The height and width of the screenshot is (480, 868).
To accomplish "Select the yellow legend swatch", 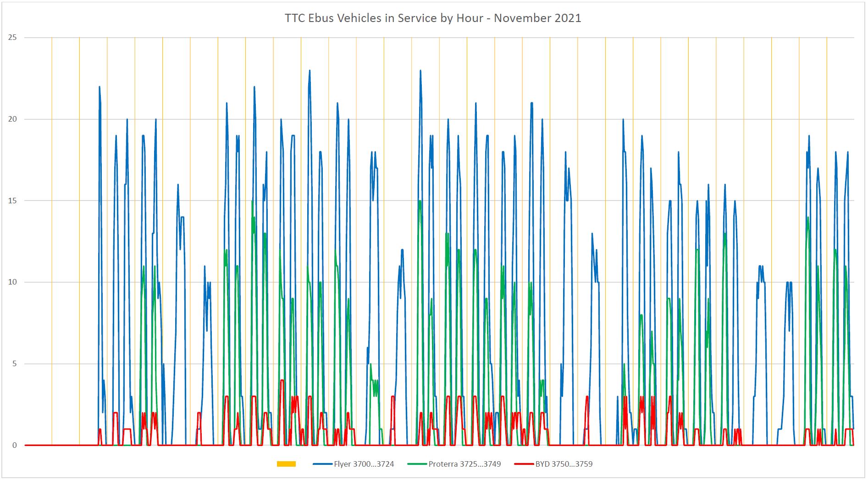I will coord(286,464).
